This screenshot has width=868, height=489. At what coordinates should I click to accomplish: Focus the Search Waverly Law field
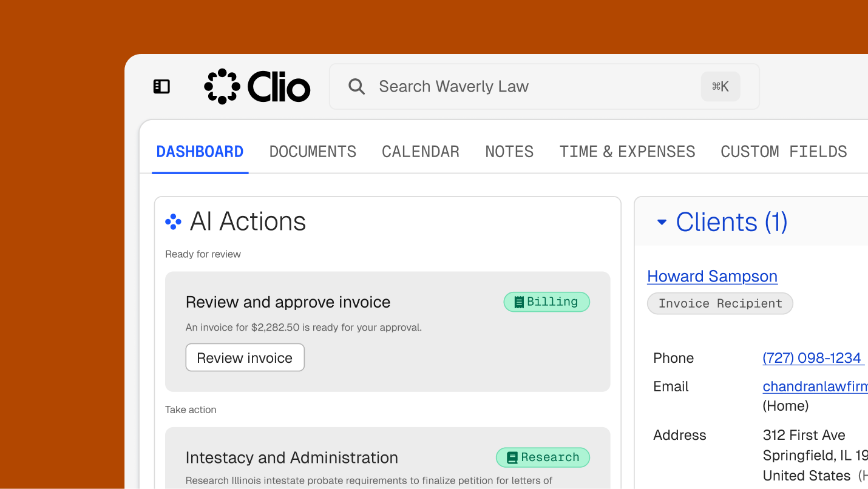544,87
